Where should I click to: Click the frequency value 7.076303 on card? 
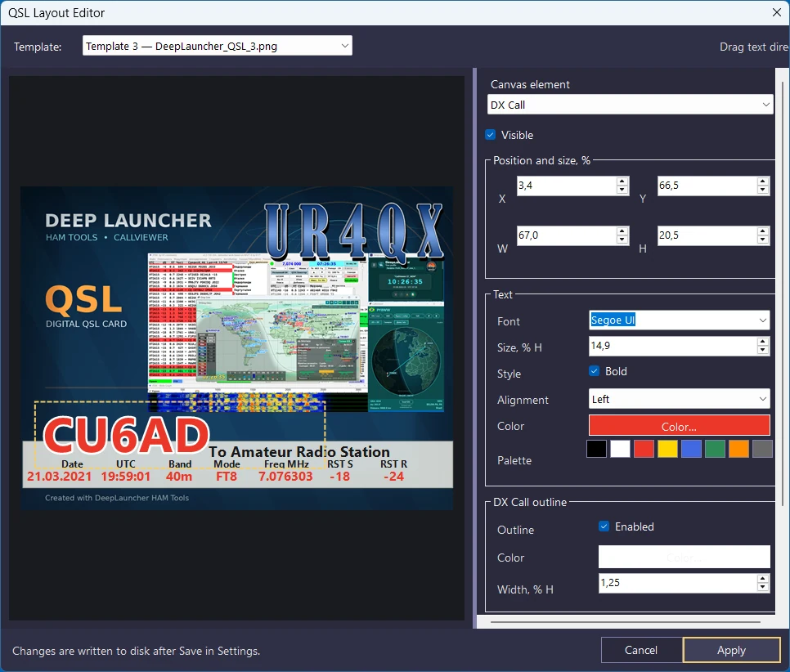pos(285,477)
